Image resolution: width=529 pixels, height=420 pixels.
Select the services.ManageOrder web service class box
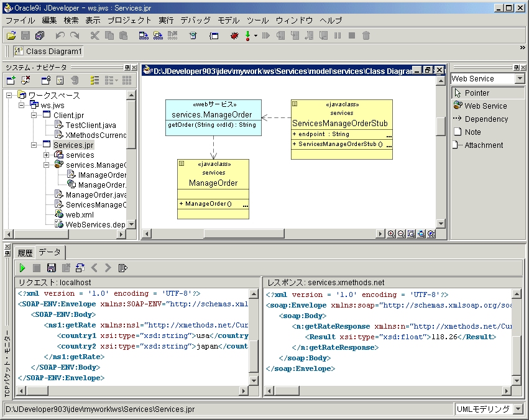coord(213,117)
